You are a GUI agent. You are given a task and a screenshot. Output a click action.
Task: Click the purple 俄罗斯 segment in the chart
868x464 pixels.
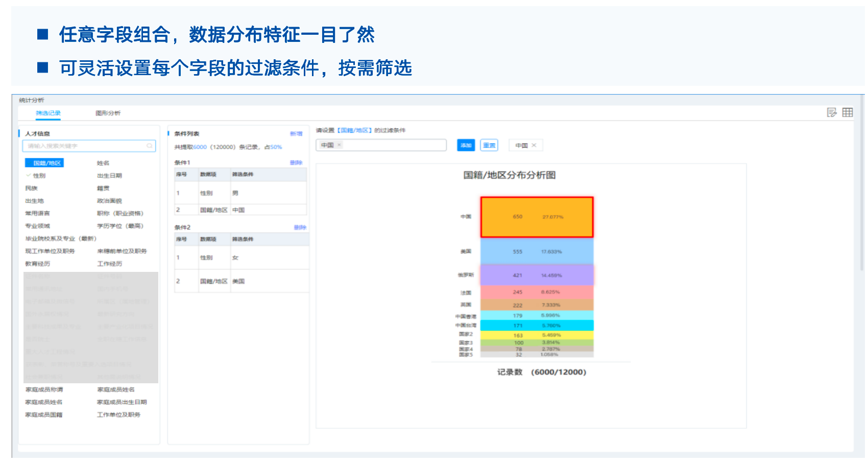[537, 275]
